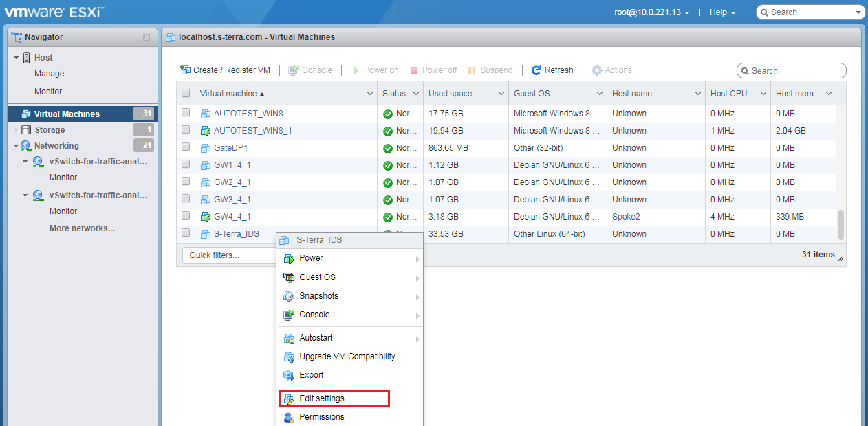This screenshot has width=868, height=426.
Task: Click the Host server icon in Navigator
Action: pyautogui.click(x=27, y=58)
